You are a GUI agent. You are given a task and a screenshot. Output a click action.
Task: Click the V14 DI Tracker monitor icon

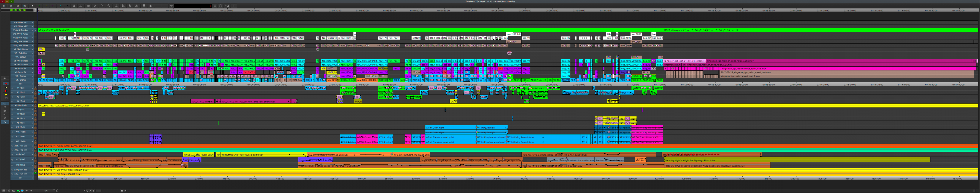coord(35,30)
